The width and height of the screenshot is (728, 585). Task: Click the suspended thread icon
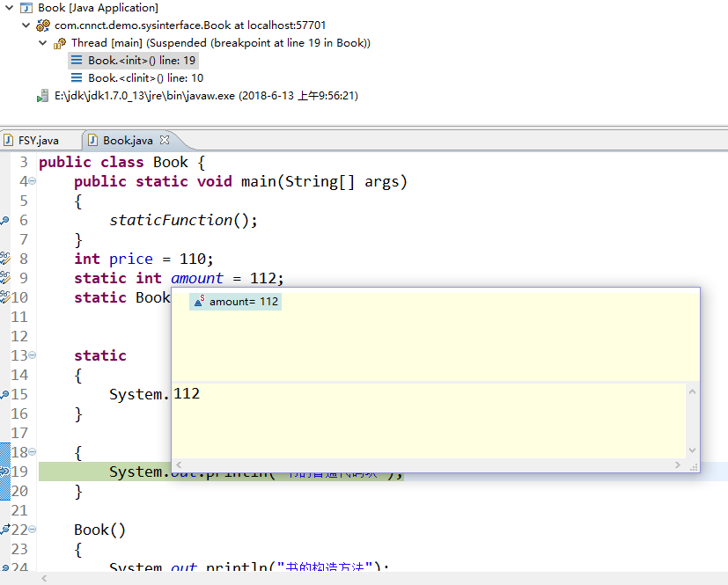coord(60,43)
